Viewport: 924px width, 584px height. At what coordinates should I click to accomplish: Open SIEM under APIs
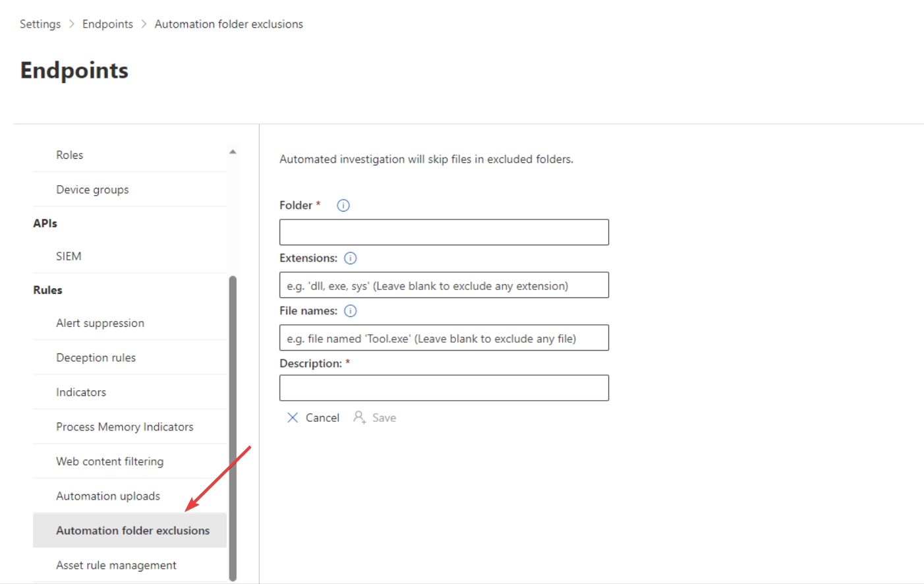[x=69, y=256]
